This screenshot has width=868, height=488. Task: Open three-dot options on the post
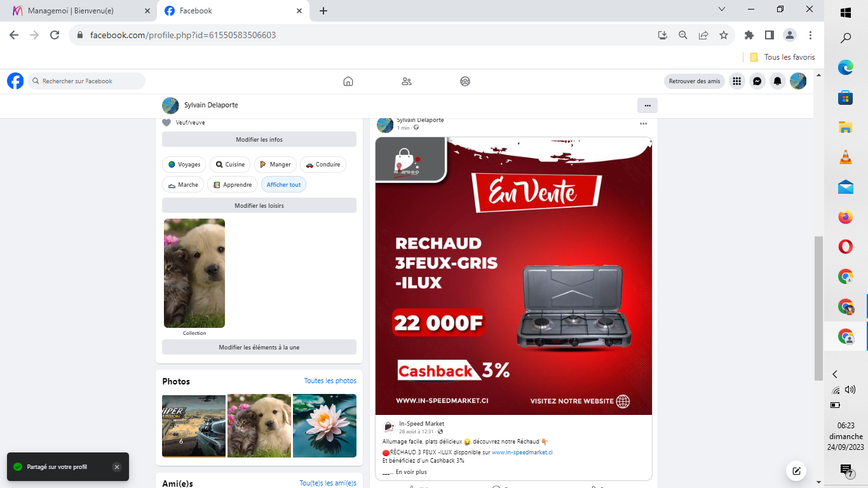(643, 124)
